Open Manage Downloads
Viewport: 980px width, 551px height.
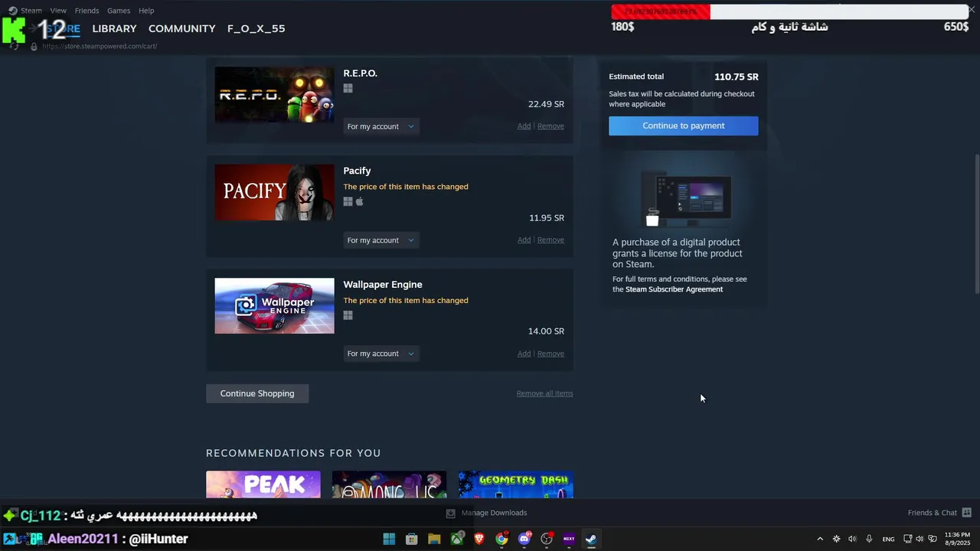click(x=494, y=513)
